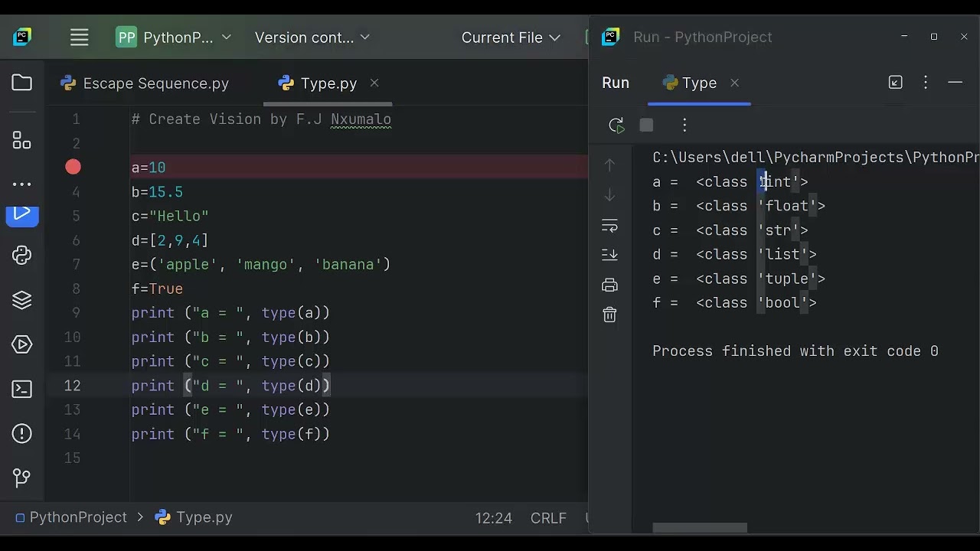
Task: Open the Problems tool window
Action: pos(22,434)
